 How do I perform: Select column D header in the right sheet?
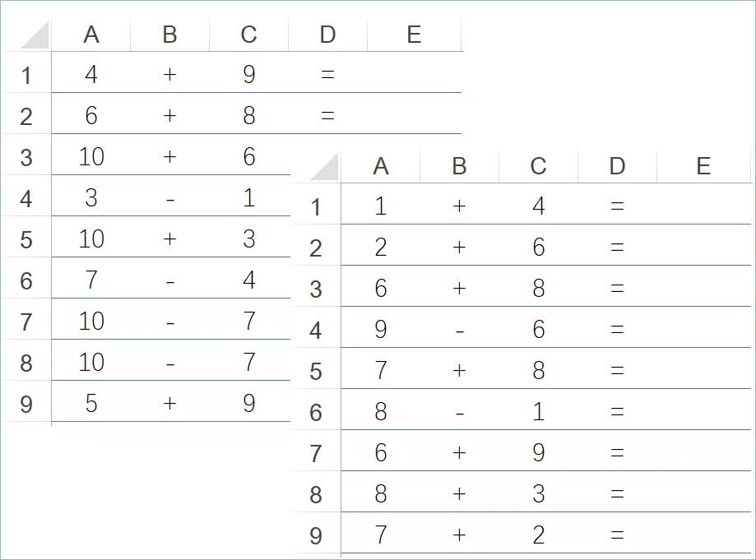point(617,166)
